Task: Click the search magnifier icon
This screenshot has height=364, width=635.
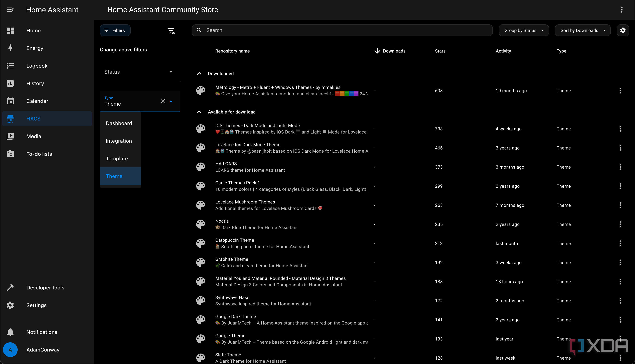Action: coord(199,30)
